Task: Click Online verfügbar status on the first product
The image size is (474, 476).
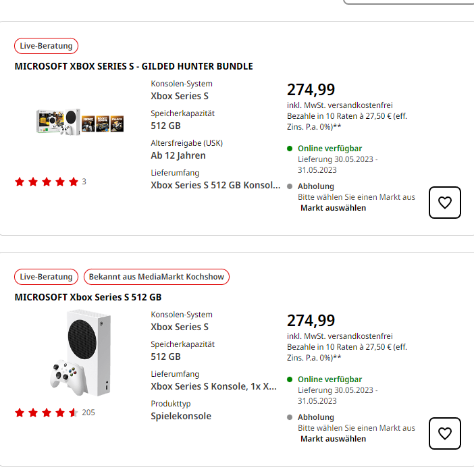Action: point(330,149)
